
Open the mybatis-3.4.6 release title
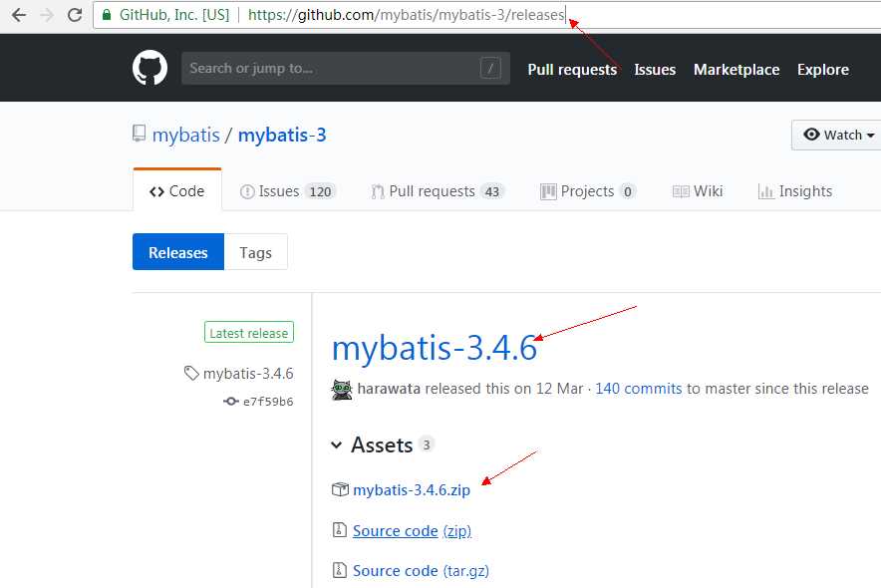(435, 348)
